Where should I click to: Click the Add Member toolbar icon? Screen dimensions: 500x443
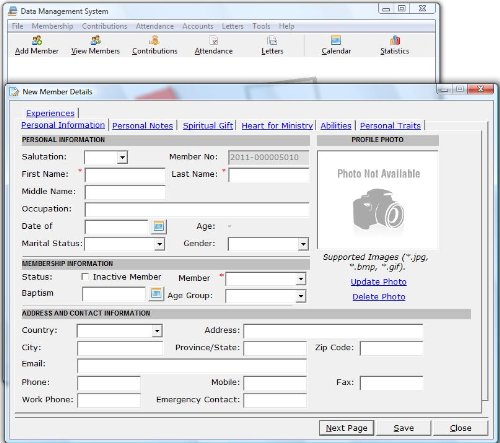tap(37, 40)
